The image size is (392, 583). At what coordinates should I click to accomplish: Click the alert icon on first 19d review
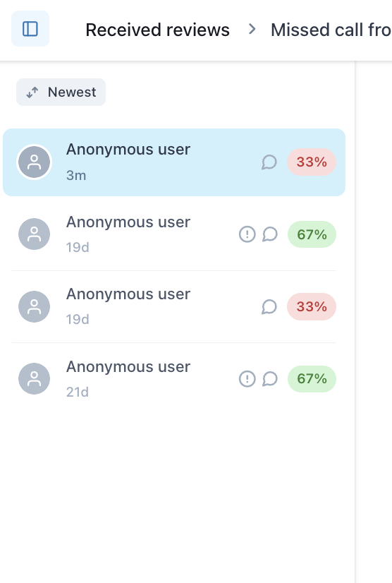(247, 234)
